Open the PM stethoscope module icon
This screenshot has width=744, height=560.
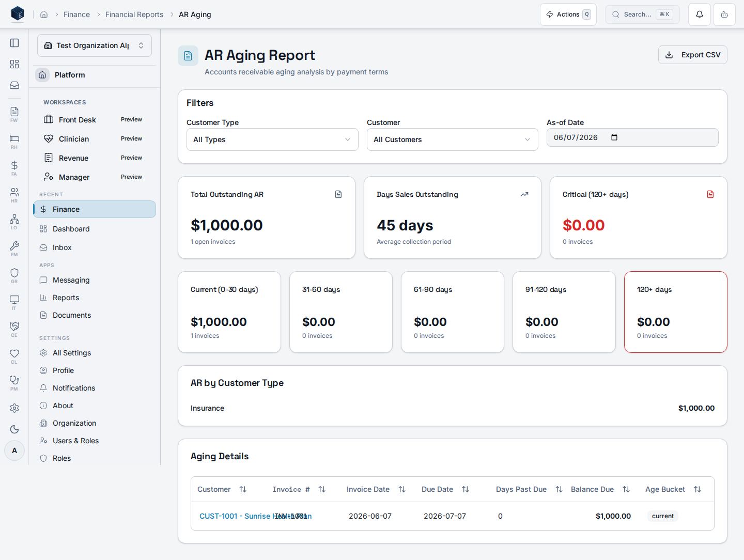[x=14, y=383]
